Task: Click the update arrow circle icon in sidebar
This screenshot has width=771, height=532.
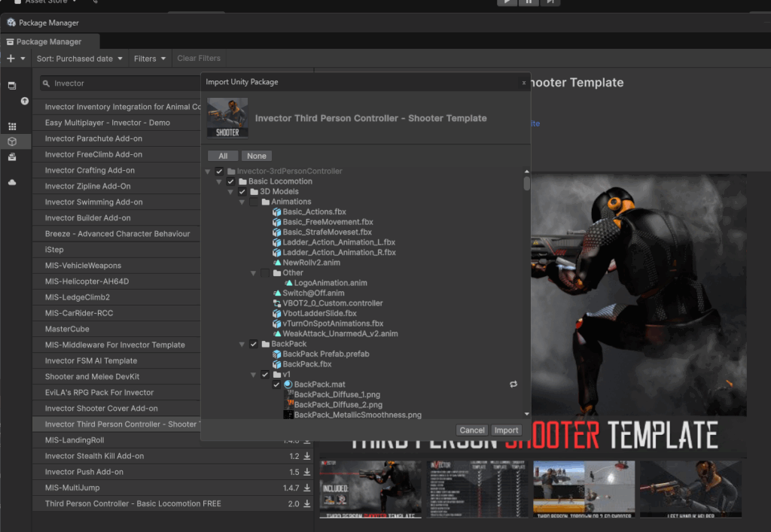Action: 25,101
